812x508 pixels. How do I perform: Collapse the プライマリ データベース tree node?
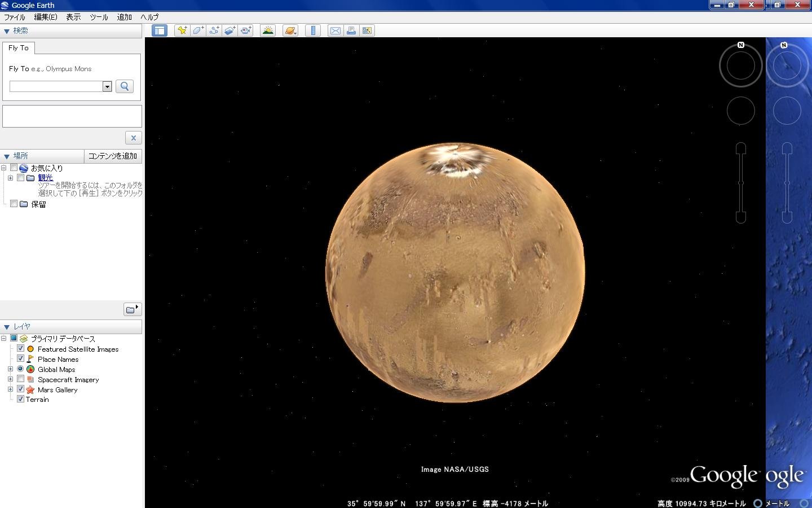(x=3, y=338)
